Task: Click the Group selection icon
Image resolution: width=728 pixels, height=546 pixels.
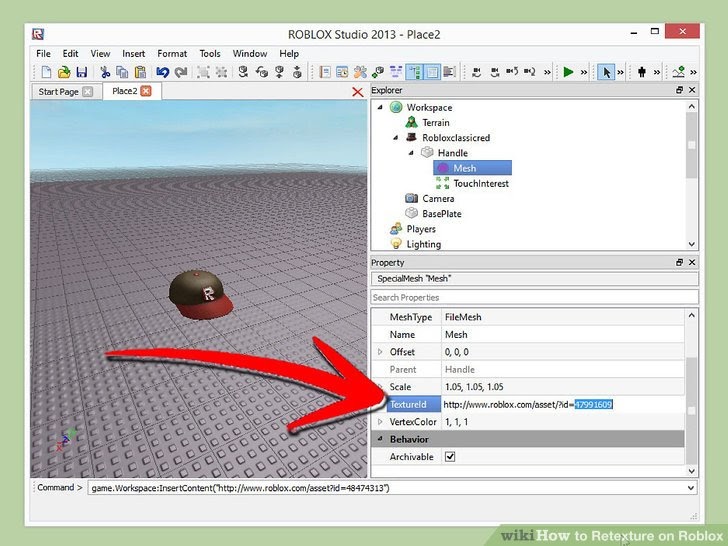Action: [203, 72]
